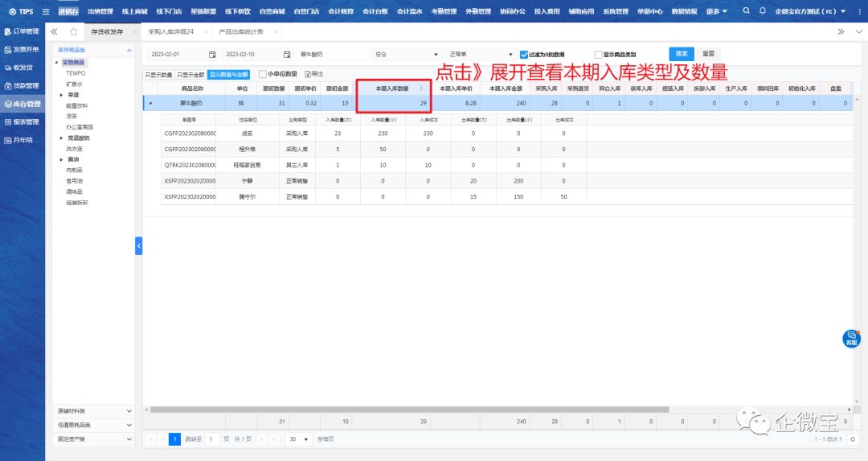This screenshot has height=461, width=868.
Task: Click the hamburger menu icon beside TIPS
Action: (x=45, y=11)
